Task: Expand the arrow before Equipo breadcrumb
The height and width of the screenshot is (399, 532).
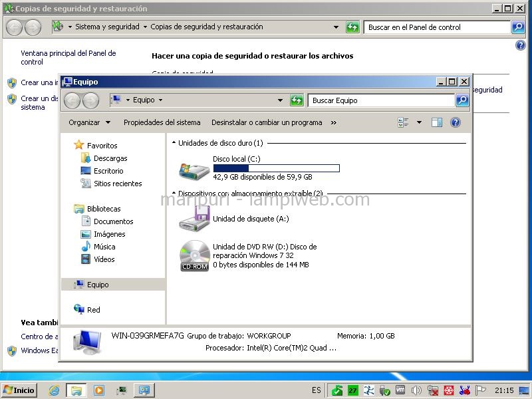Action: tap(128, 100)
